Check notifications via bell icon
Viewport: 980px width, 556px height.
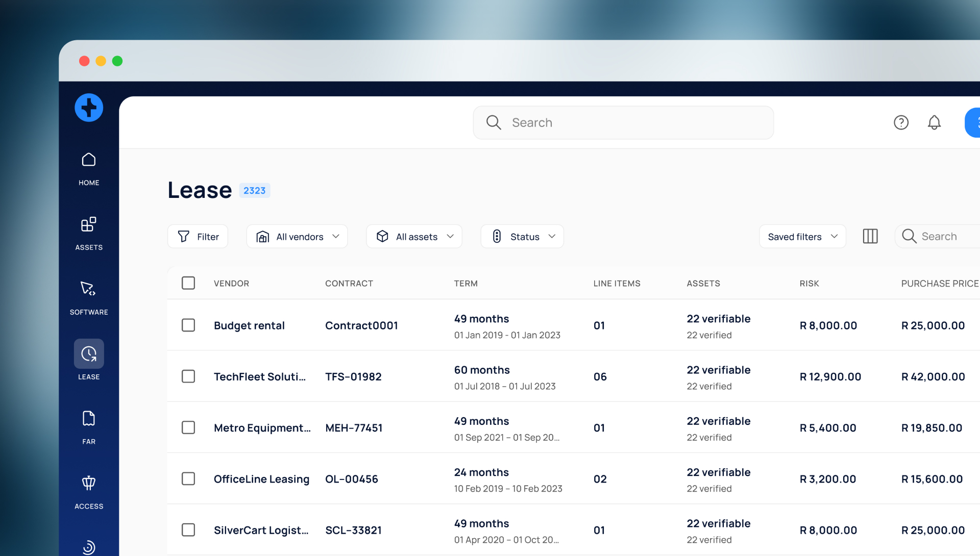point(934,122)
